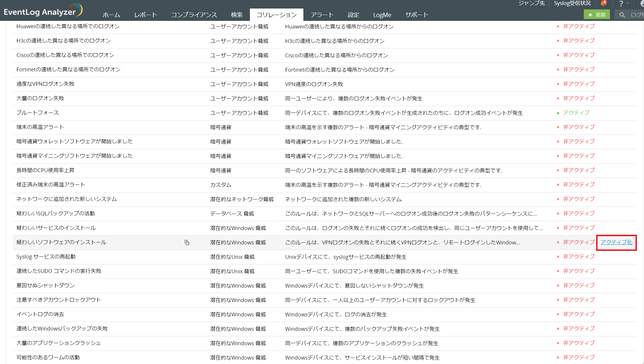
Task: Click the EventLog Analyzer logo
Action: [43, 11]
